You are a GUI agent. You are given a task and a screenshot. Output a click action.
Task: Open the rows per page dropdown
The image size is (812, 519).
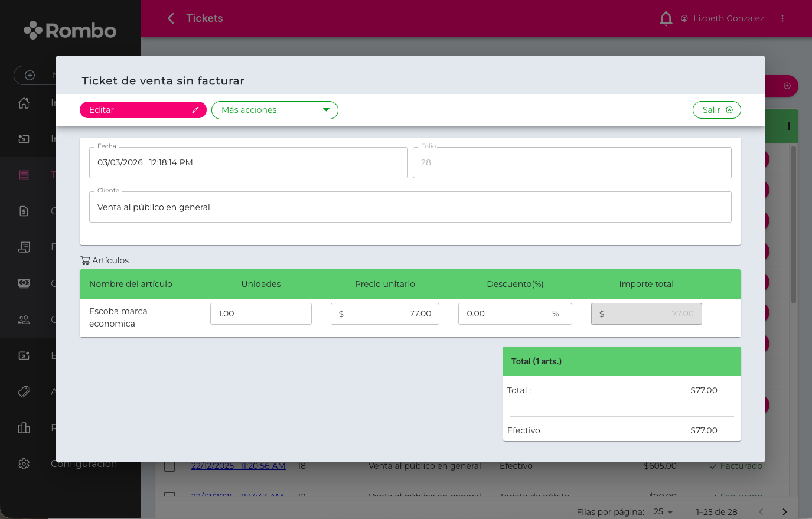[x=663, y=512]
